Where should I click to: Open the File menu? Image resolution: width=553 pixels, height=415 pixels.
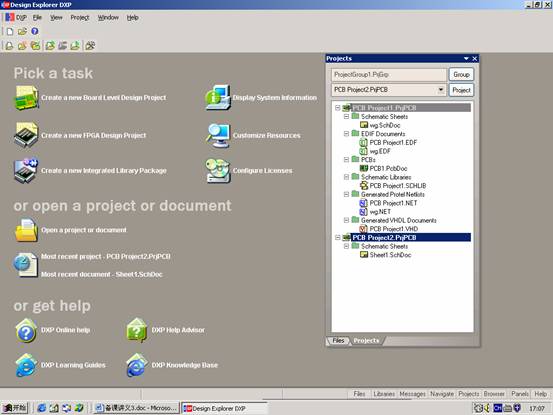point(37,17)
